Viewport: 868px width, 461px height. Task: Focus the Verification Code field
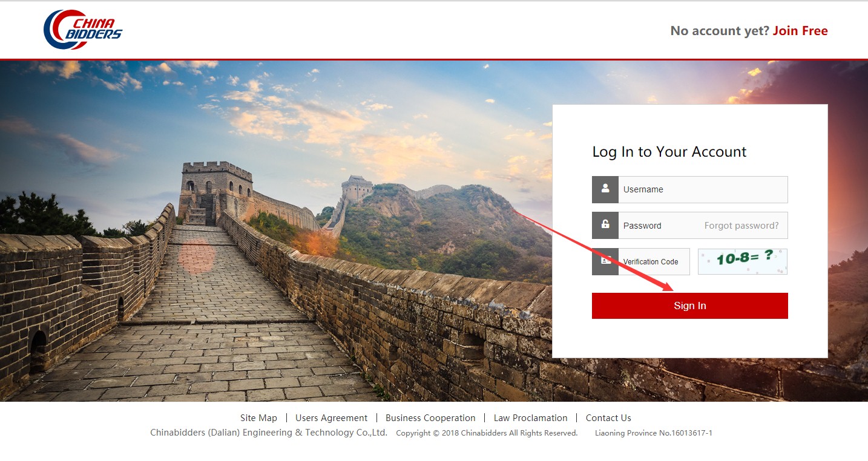tap(654, 261)
